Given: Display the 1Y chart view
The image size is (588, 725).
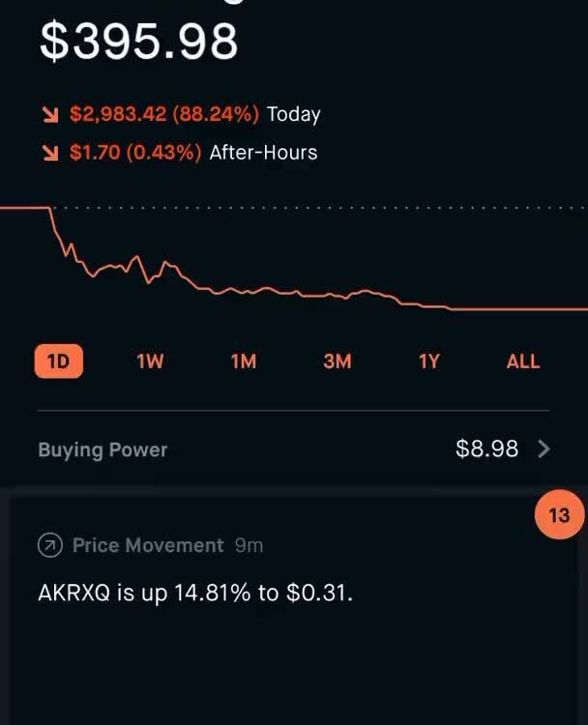Looking at the screenshot, I should pos(429,362).
